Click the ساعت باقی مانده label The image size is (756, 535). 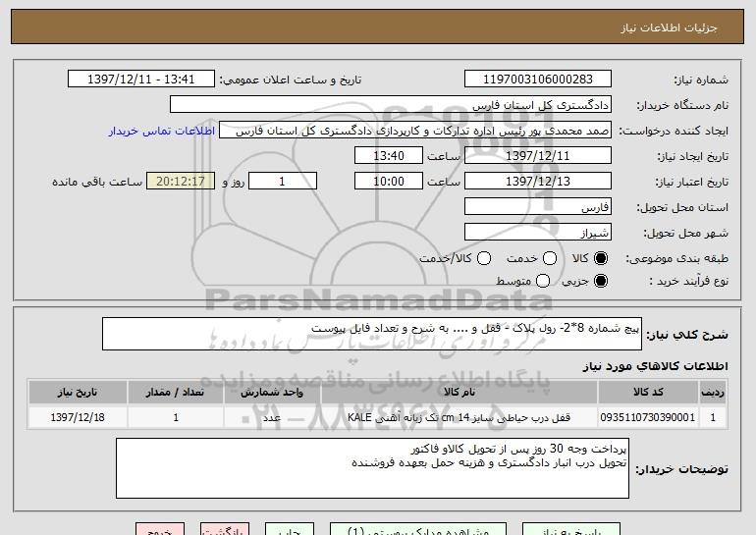[97, 182]
